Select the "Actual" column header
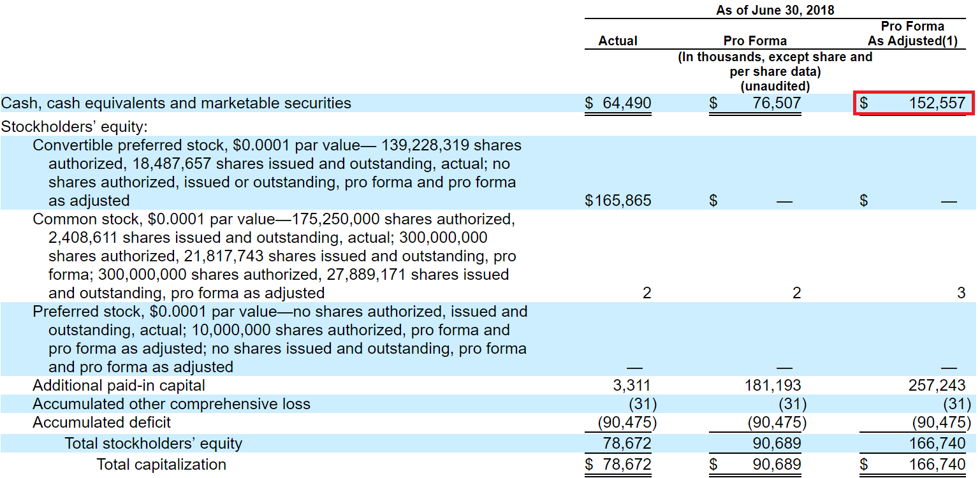 click(618, 40)
